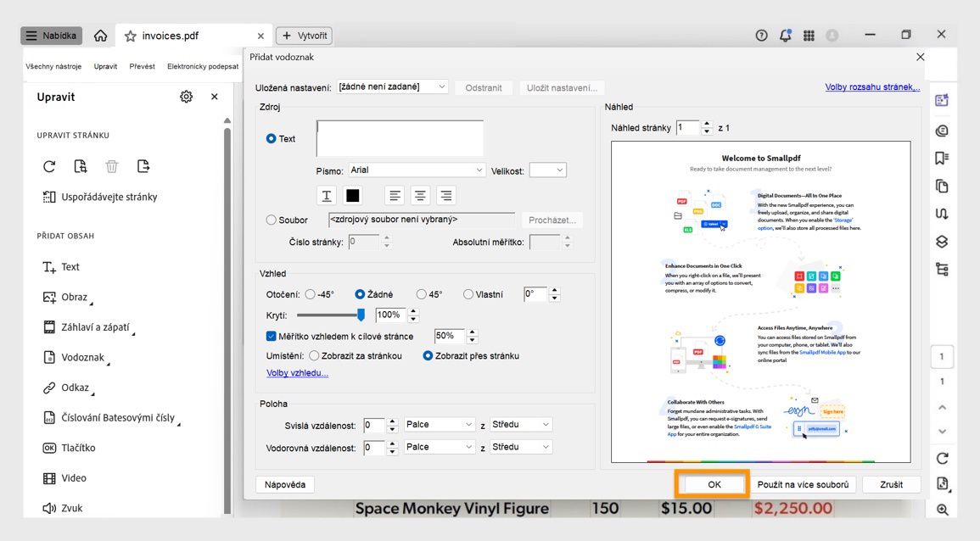Select the Text source radio button
This screenshot has height=541, width=980.
coord(272,139)
